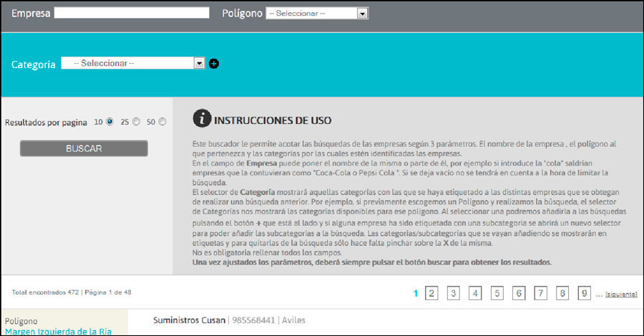Select 10 results per page
The height and width of the screenshot is (336, 644).
[x=109, y=122]
